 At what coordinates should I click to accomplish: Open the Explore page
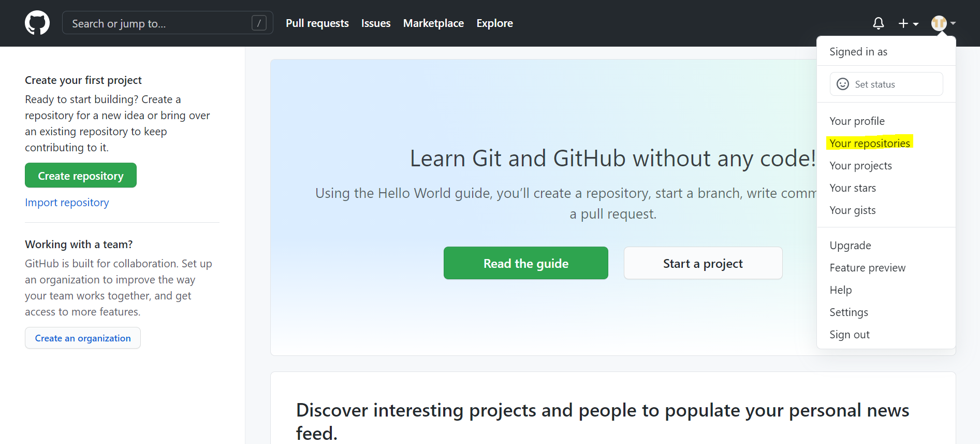(494, 23)
